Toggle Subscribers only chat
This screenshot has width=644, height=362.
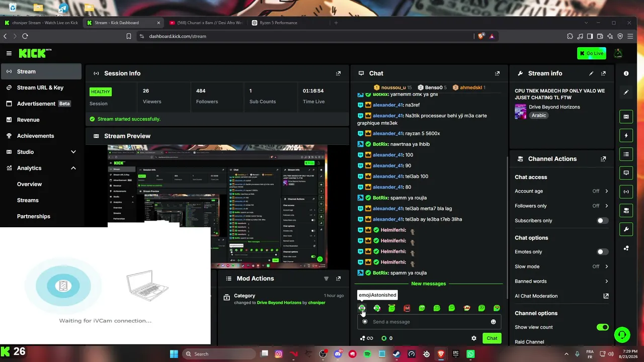602,221
